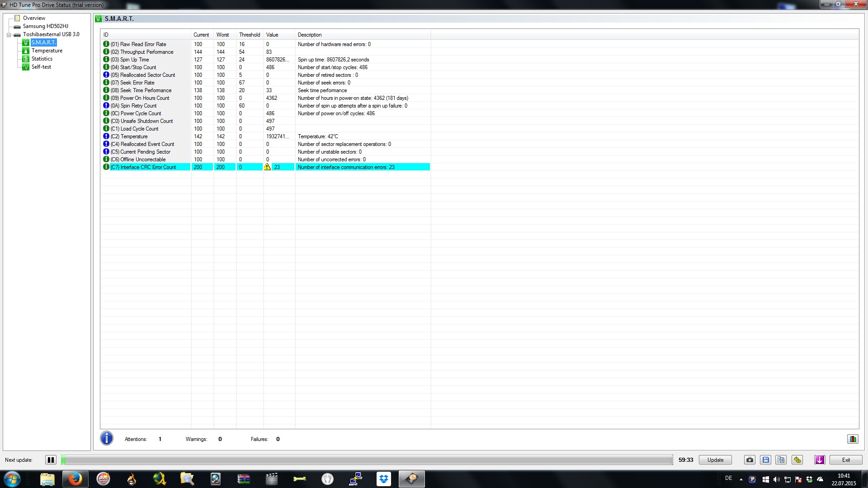Select the Samsung HD502HJ drive

pos(45,26)
